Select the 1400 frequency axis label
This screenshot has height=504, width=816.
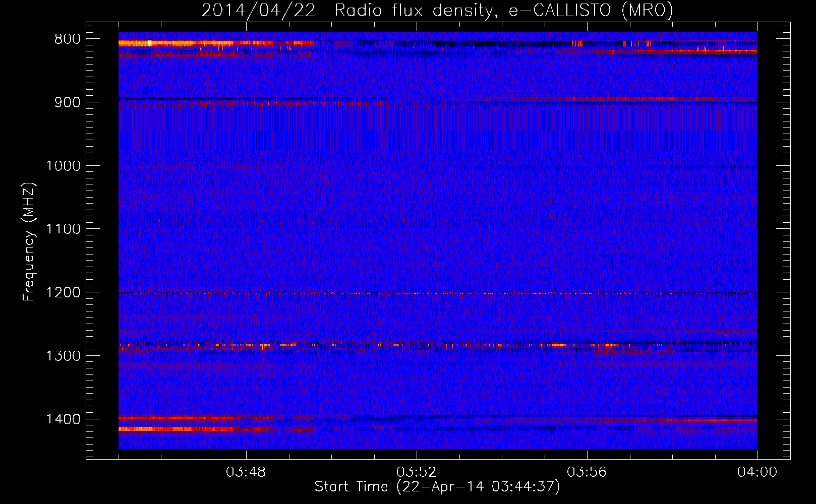point(64,419)
